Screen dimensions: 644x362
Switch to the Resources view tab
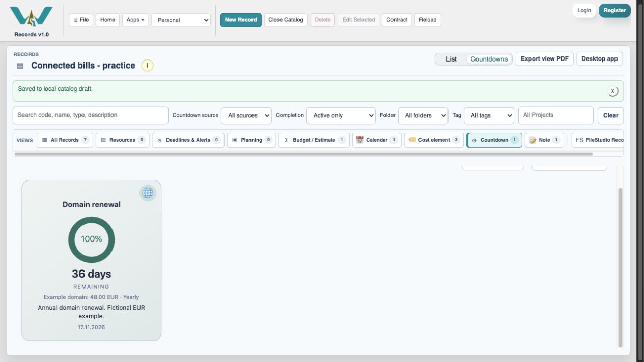click(x=122, y=140)
